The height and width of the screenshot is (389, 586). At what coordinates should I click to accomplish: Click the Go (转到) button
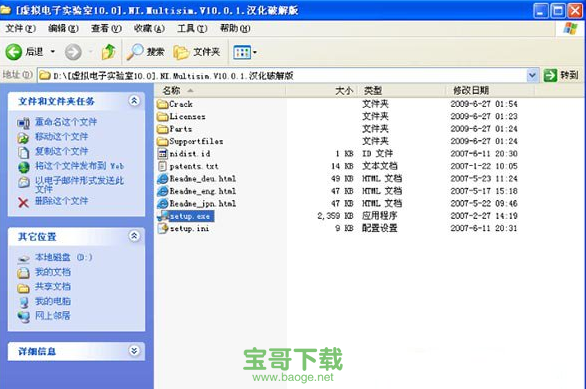[561, 75]
